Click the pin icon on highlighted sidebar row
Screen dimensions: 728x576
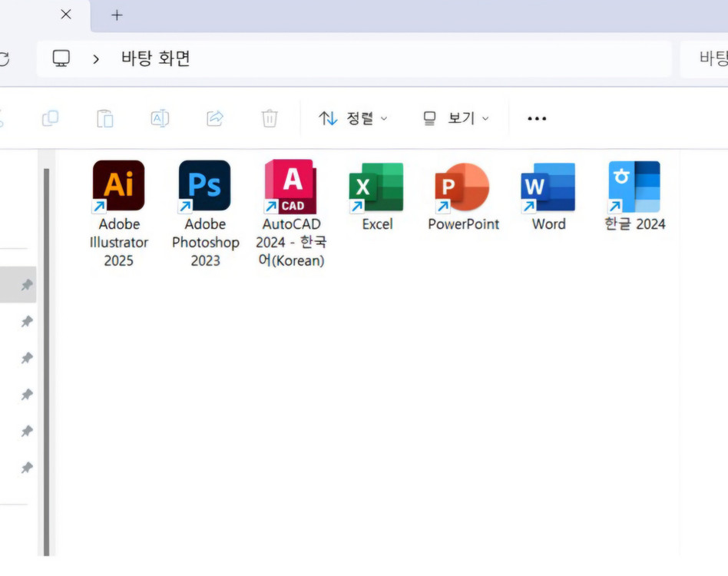[x=27, y=284]
